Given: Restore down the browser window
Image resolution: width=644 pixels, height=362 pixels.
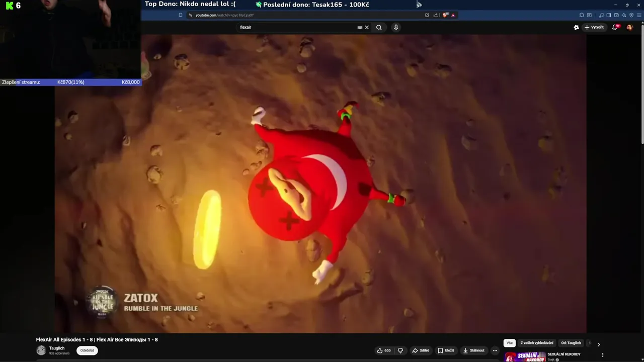Looking at the screenshot, I should (x=627, y=5).
